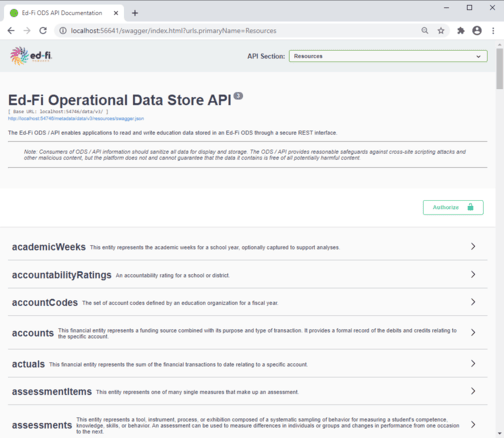The image size is (504, 438).
Task: Go back to the previous page
Action: (x=11, y=31)
